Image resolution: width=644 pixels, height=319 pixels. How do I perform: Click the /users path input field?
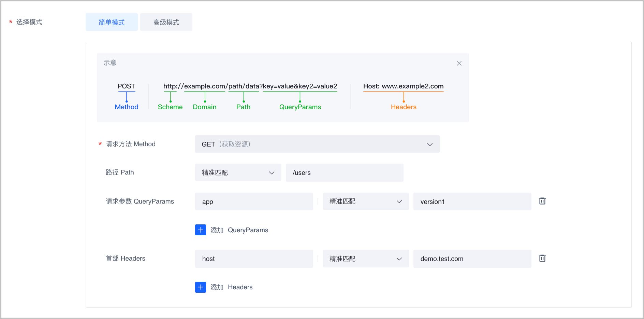[344, 172]
